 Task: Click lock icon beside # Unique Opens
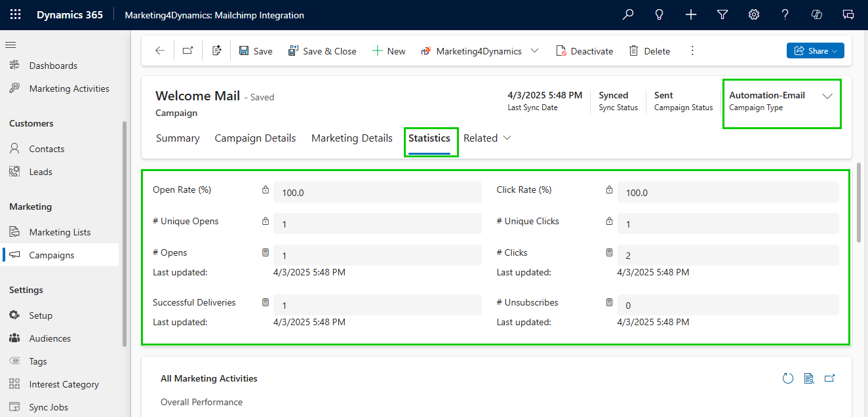coord(266,221)
